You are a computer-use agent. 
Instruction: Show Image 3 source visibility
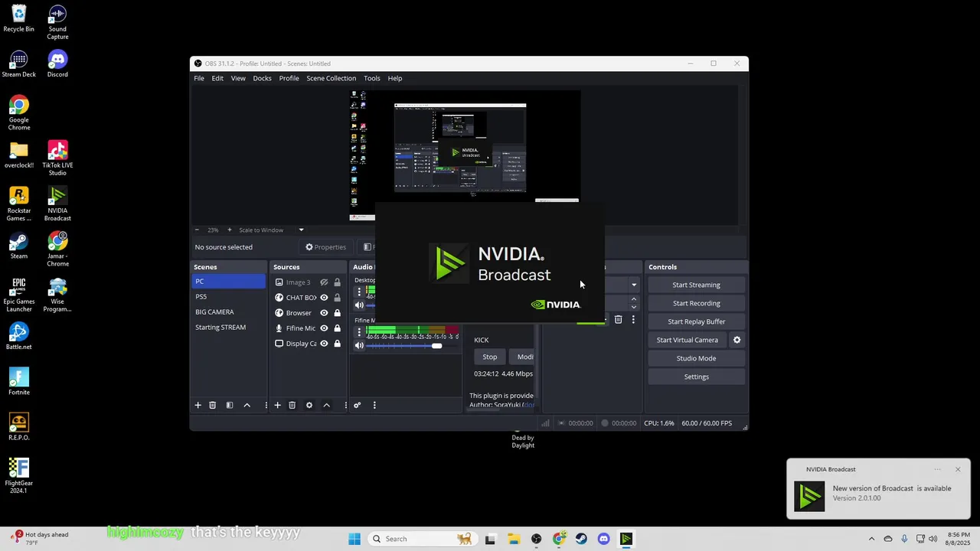(x=324, y=282)
